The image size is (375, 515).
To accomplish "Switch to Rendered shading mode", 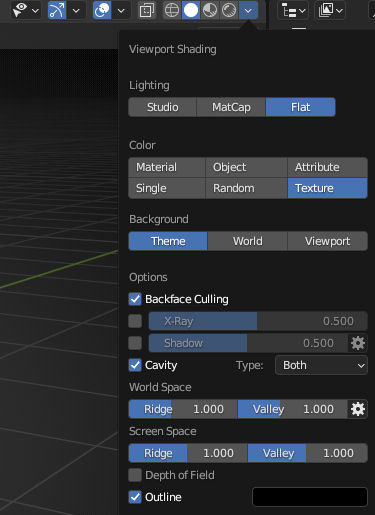I will pos(229,10).
